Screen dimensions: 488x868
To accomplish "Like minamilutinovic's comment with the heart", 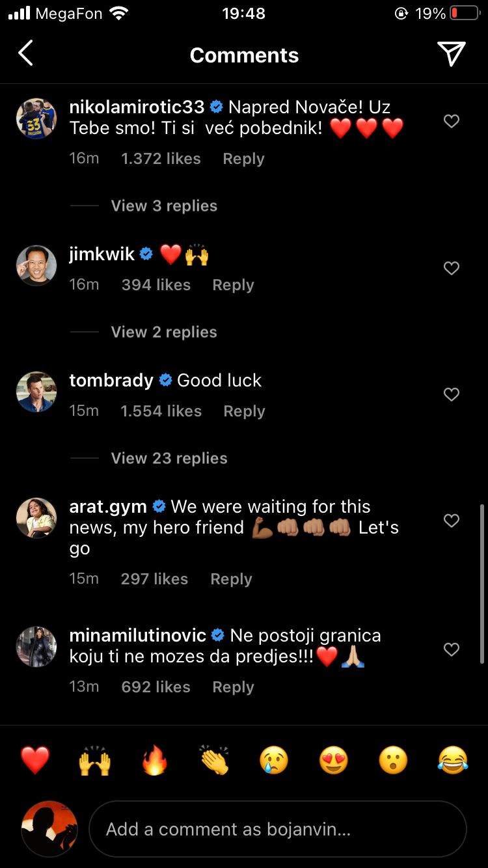I will [451, 649].
